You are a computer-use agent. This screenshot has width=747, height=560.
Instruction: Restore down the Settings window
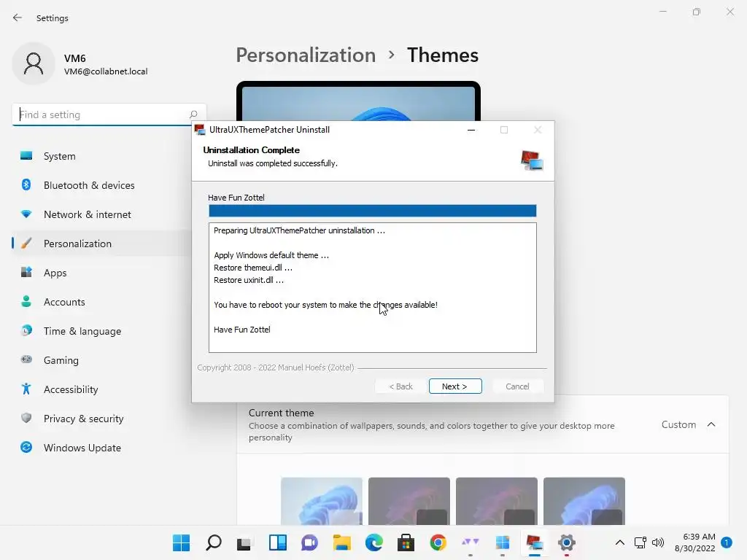pos(697,12)
